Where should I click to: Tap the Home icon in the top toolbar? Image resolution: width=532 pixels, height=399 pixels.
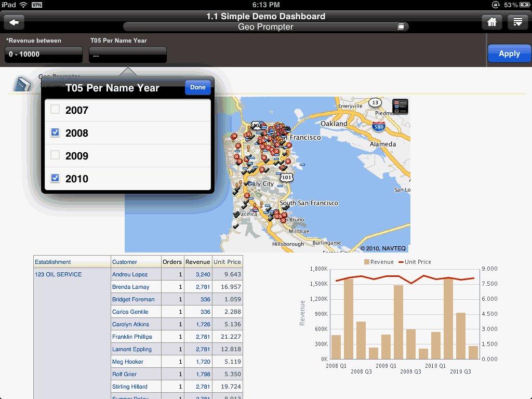pyautogui.click(x=491, y=22)
